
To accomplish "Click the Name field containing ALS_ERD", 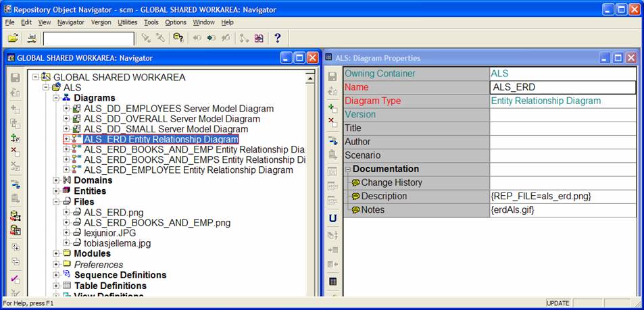I will [x=562, y=87].
